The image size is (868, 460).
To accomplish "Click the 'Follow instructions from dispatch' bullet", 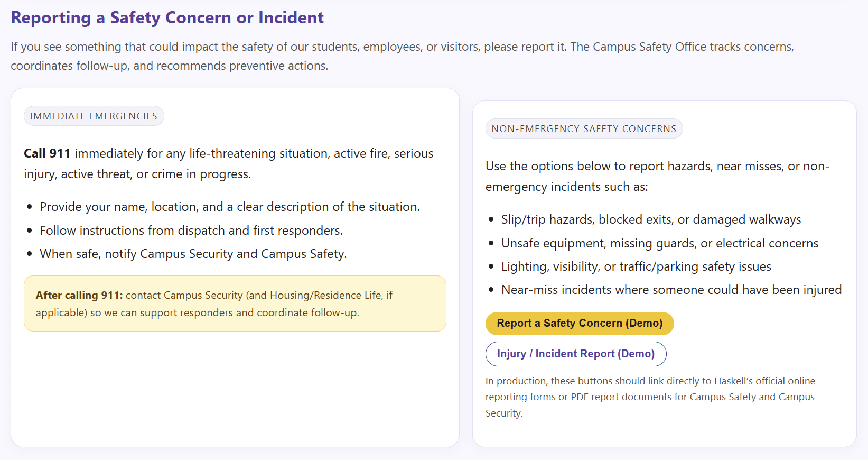I will tap(191, 231).
